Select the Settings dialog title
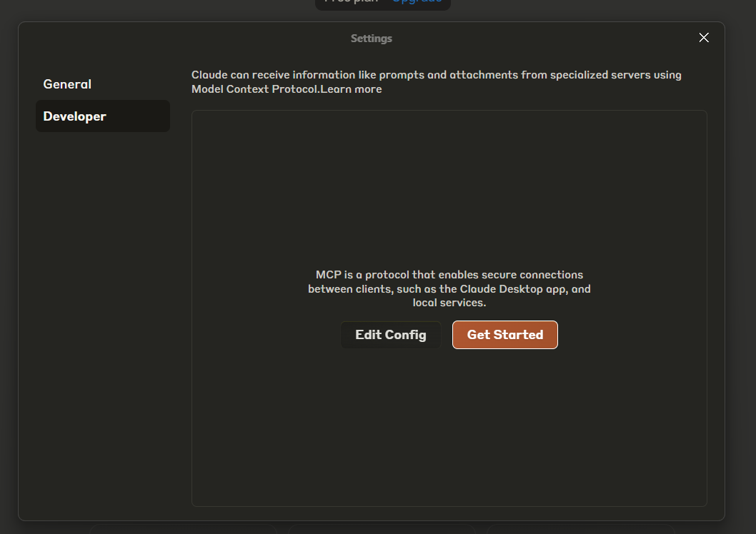Screen dimensions: 756x534 (371, 38)
